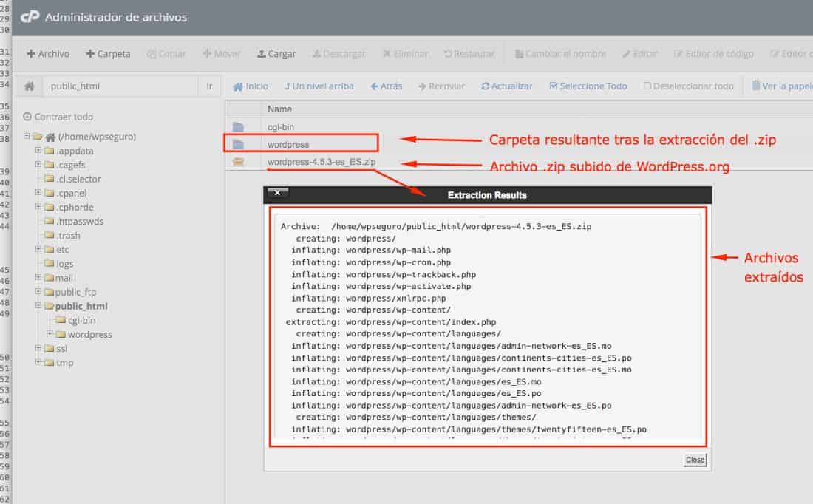Screen dimensions: 813x504
Task: Create a new file with Archivo
Action: click(x=48, y=54)
